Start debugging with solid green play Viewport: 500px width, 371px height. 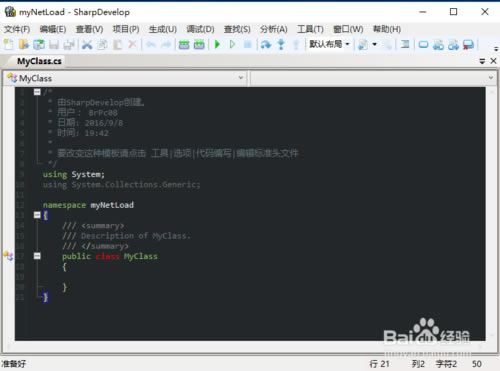click(217, 44)
